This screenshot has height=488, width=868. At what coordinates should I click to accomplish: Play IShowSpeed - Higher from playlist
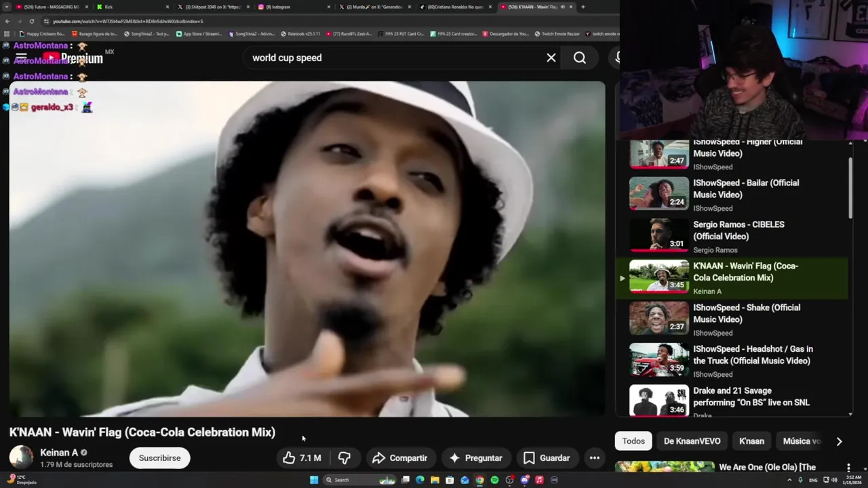(731, 153)
